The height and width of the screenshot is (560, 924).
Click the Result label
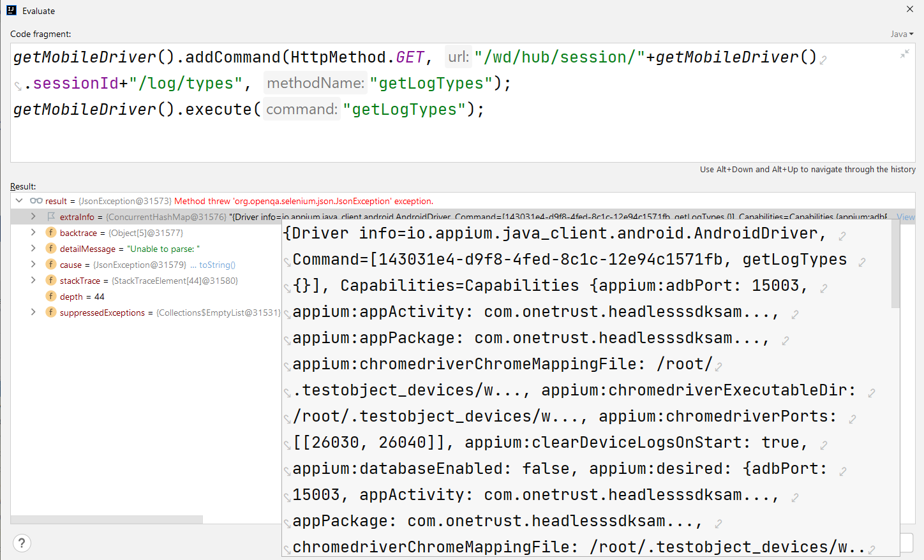[23, 186]
